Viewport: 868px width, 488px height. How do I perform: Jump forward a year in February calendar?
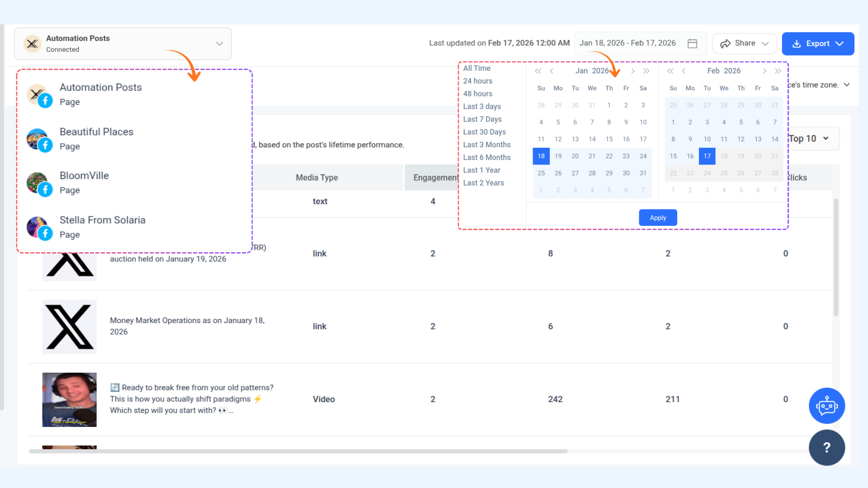point(778,71)
